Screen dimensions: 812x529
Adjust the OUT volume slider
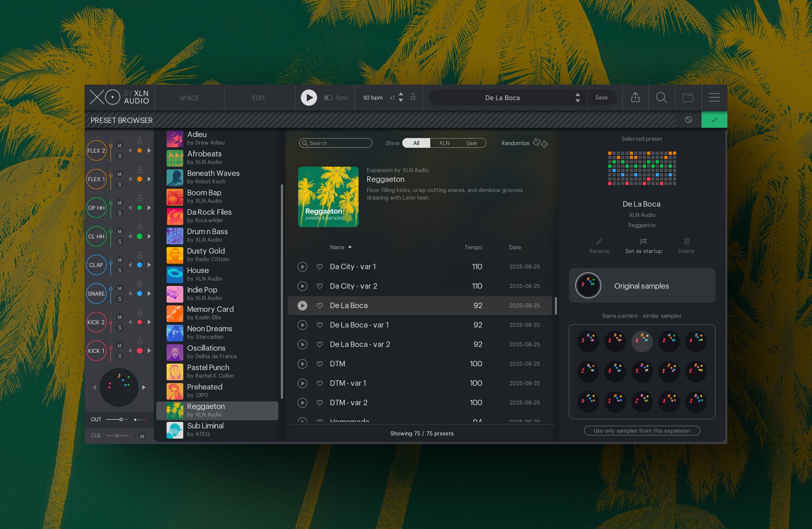click(117, 419)
